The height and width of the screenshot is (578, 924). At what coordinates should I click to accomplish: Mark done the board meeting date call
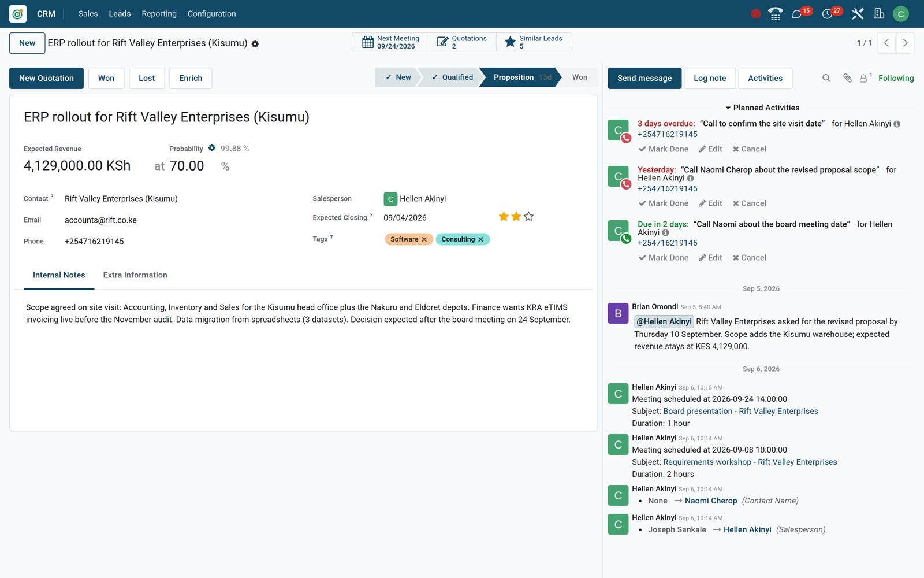pos(664,258)
